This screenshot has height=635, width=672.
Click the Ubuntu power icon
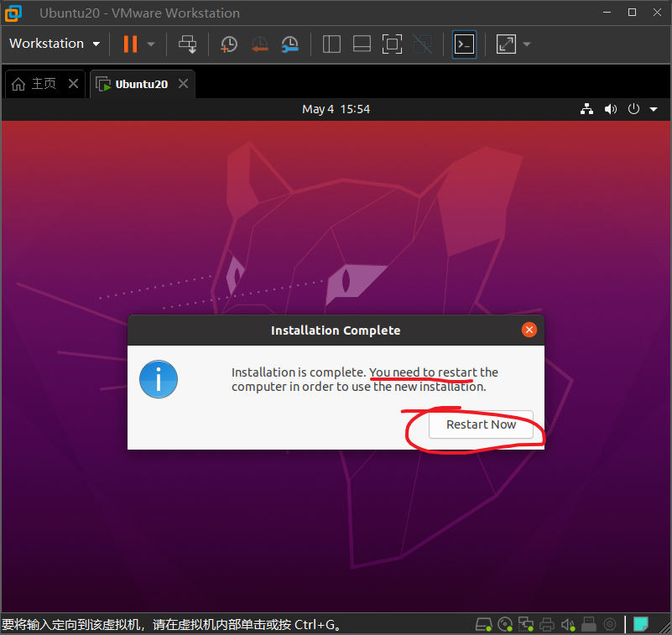tap(633, 109)
